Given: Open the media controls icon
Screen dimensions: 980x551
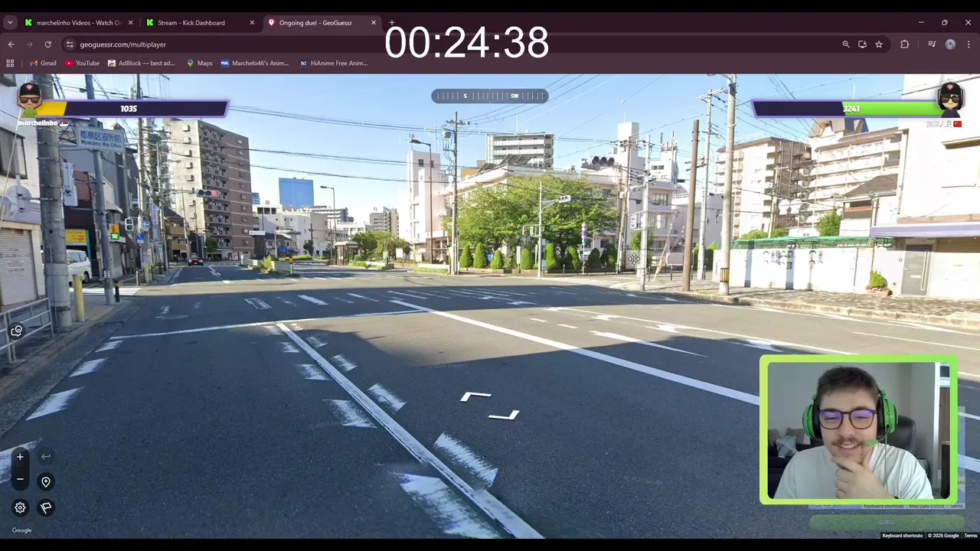Looking at the screenshot, I should (932, 44).
